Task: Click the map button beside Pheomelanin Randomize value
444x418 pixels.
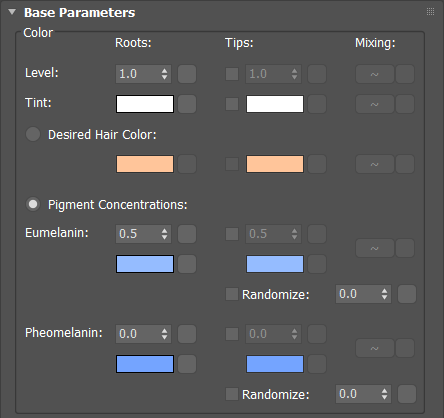Action: 407,394
